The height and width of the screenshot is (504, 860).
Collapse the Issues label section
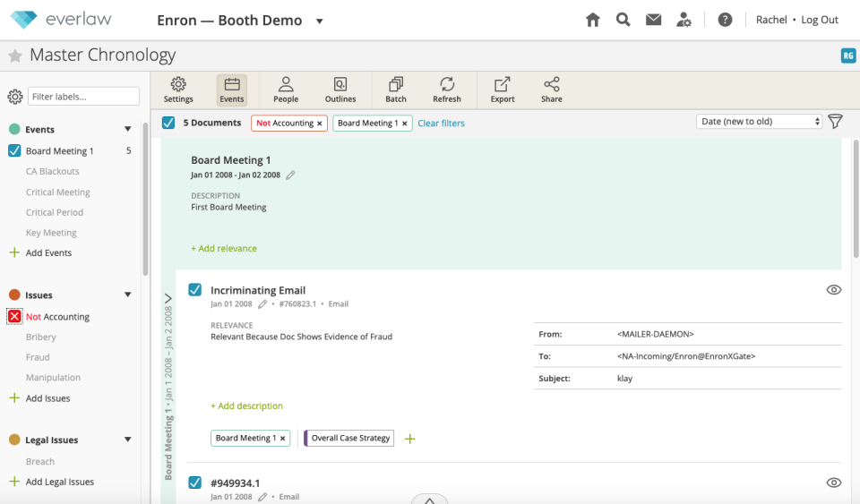128,295
